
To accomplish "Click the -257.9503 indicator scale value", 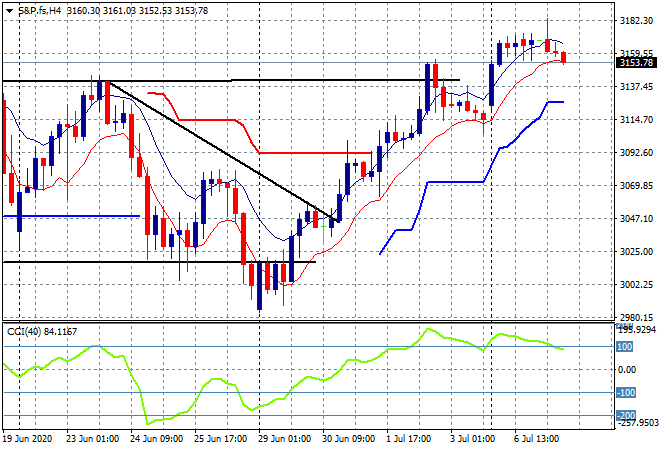I will [637, 422].
